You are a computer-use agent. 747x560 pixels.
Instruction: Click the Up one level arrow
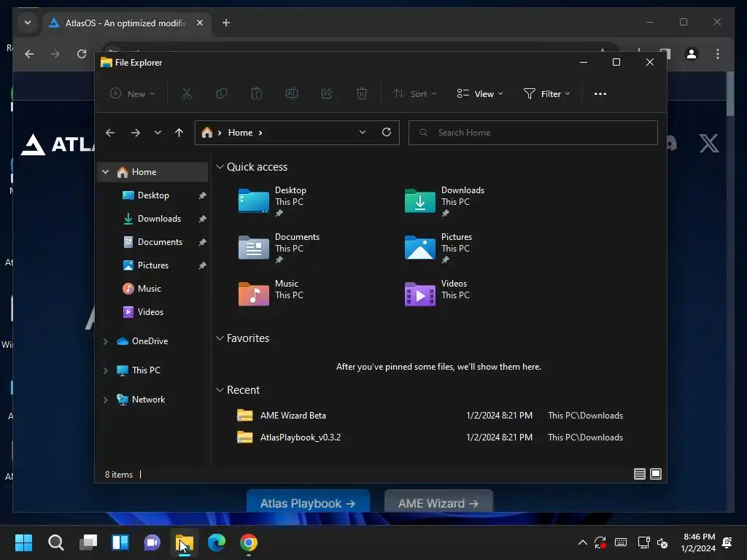tap(179, 133)
